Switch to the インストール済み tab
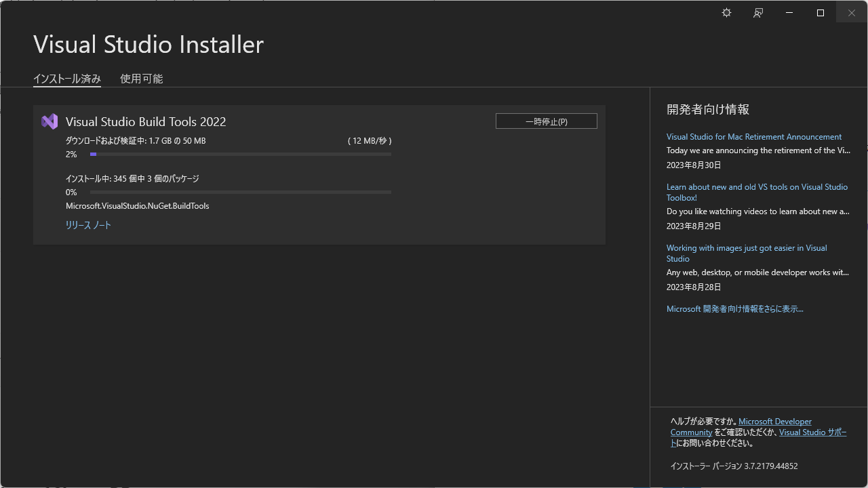 (67, 79)
